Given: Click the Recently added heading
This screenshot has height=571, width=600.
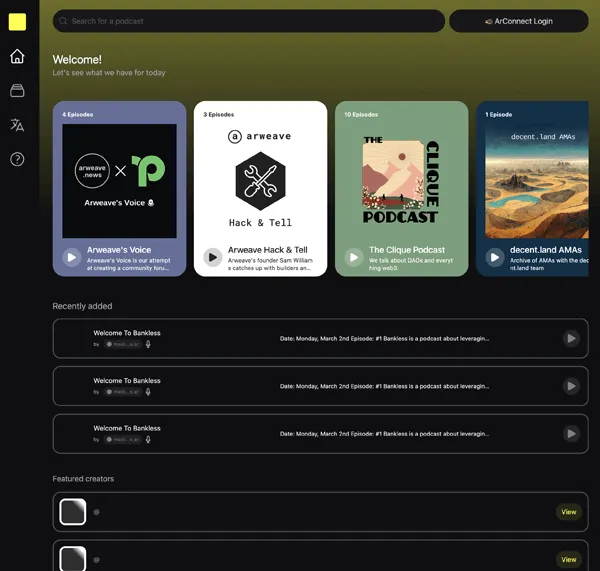Looking at the screenshot, I should click(x=82, y=306).
